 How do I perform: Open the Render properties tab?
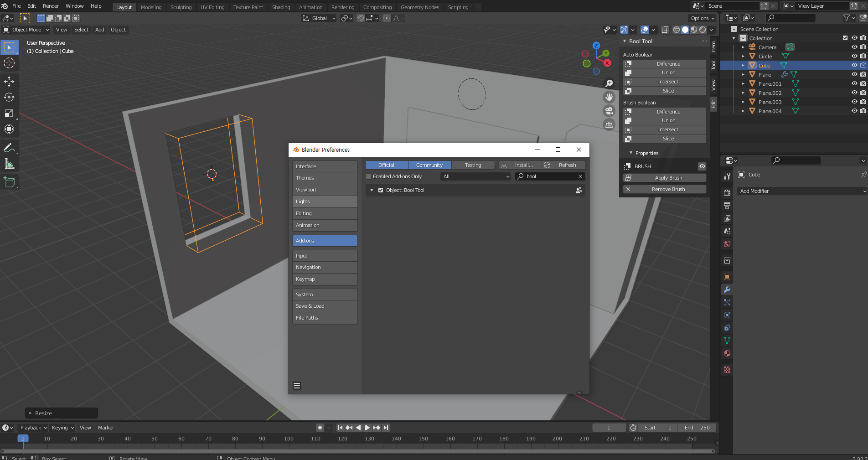(x=727, y=193)
